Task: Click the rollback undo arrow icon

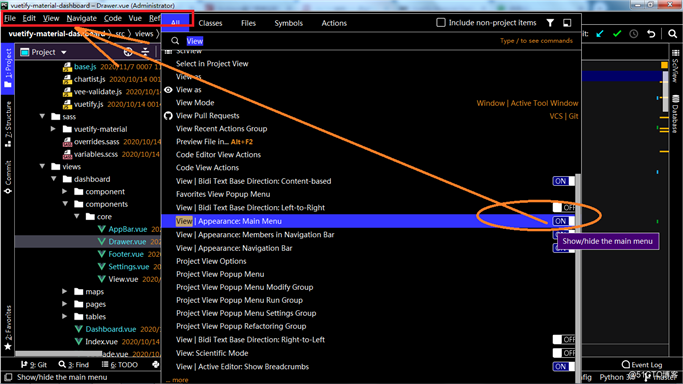Action: (x=651, y=34)
